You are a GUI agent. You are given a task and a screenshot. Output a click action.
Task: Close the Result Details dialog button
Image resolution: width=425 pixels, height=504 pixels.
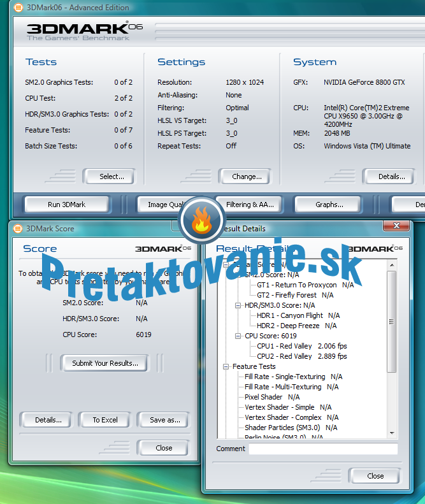(374, 476)
